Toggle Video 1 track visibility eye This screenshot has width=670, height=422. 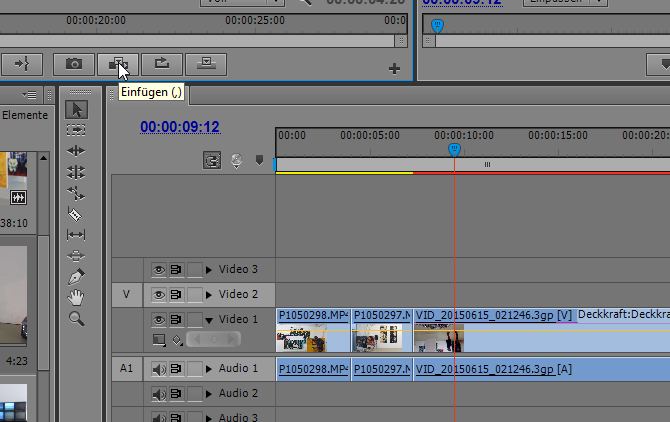[x=159, y=319]
